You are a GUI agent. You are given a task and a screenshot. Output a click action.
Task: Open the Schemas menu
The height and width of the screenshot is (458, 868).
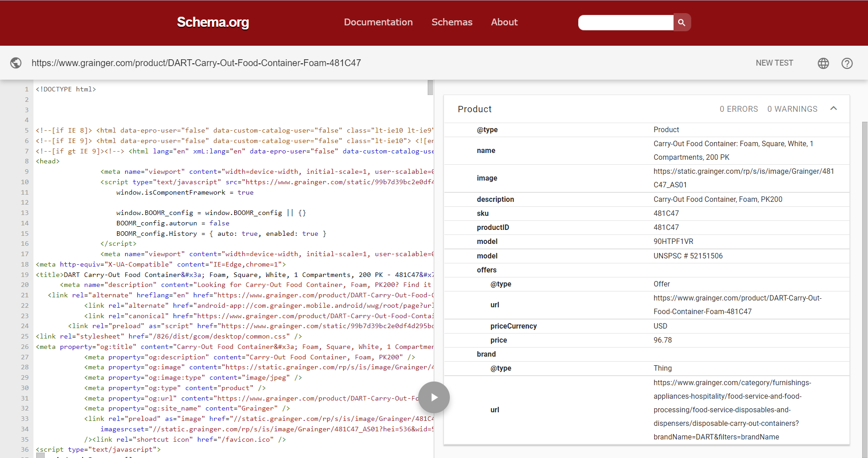pyautogui.click(x=452, y=22)
